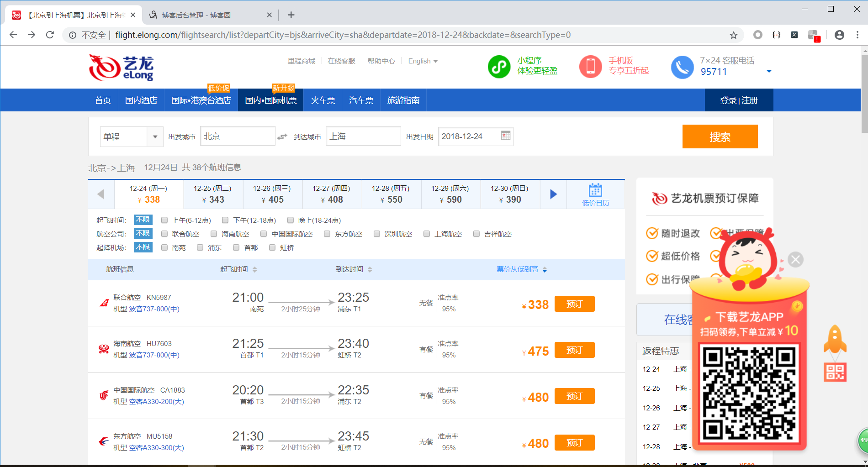
Task: Close the 博客后台管理 tab
Action: [x=270, y=15]
